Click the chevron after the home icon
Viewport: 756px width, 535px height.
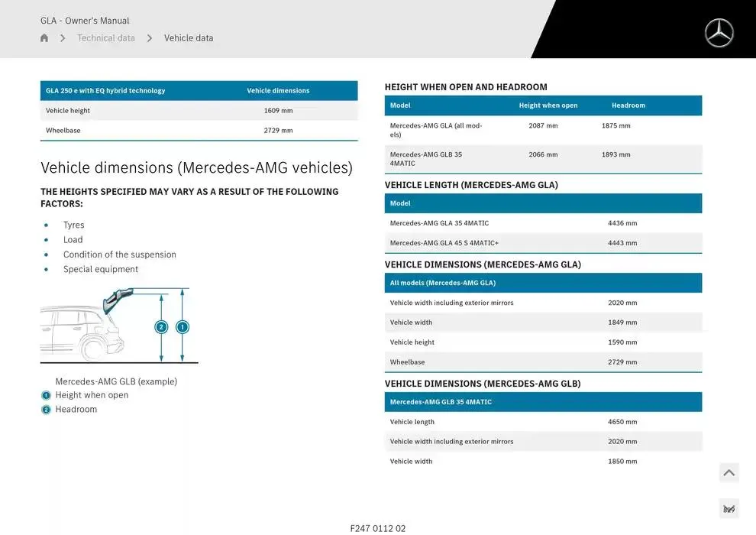pyautogui.click(x=62, y=37)
